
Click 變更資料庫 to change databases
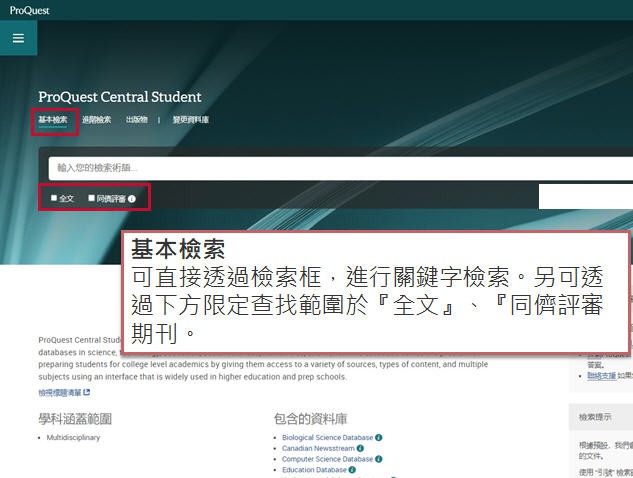tap(190, 120)
